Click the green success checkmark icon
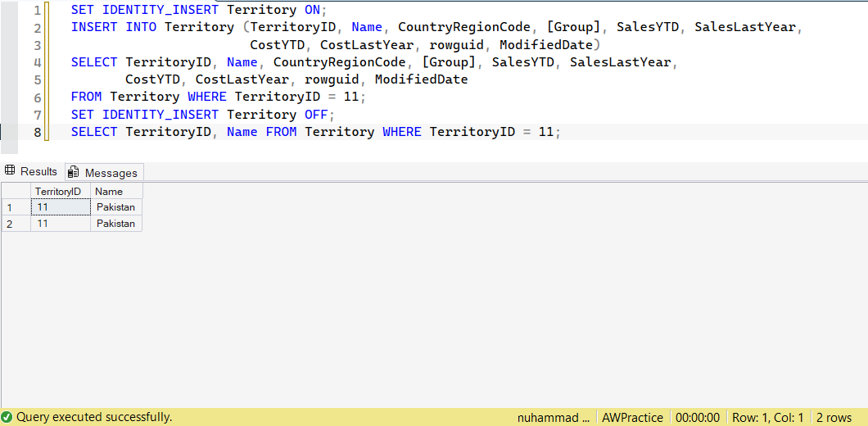 7,417
